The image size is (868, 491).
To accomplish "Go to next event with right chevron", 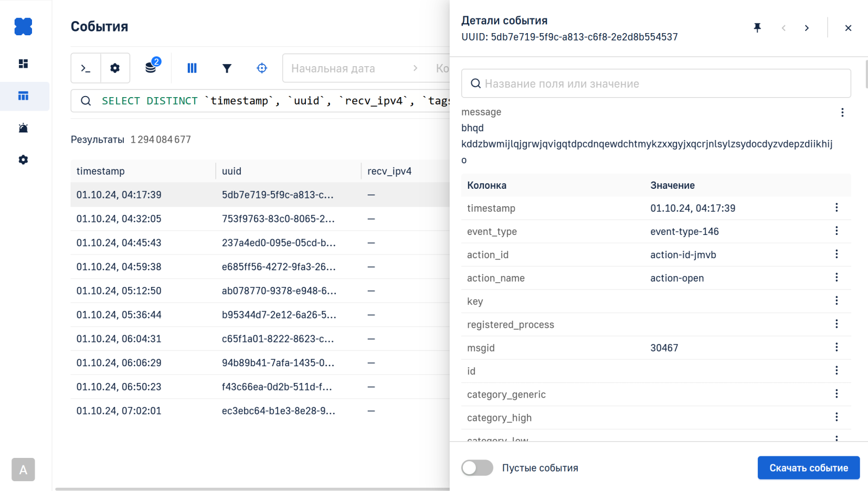I will pos(807,28).
